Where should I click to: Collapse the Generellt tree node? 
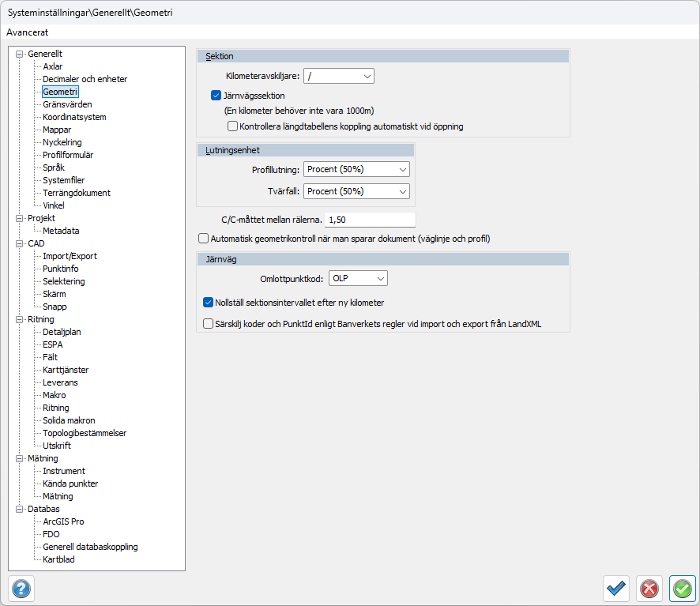coord(19,54)
